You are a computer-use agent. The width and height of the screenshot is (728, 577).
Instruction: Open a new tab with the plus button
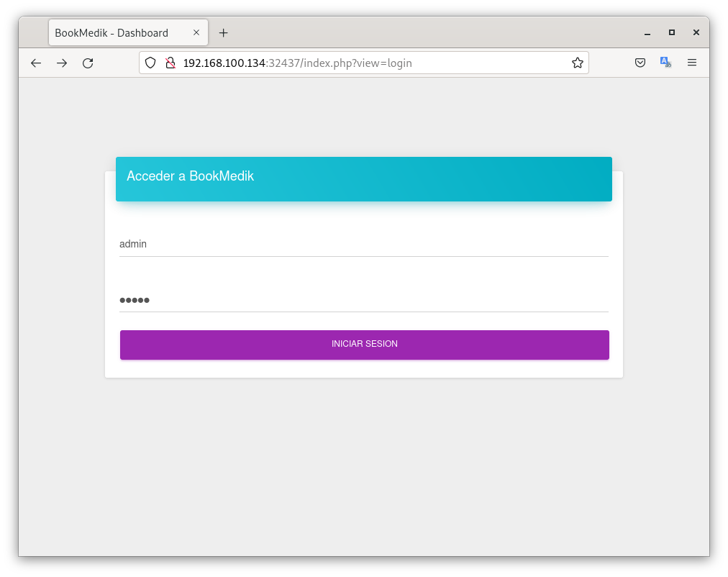coord(223,33)
